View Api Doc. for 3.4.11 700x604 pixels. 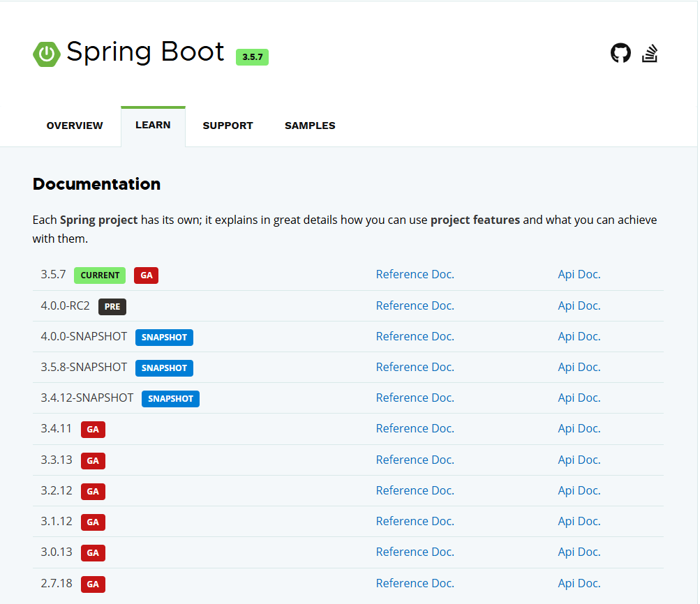coord(579,429)
